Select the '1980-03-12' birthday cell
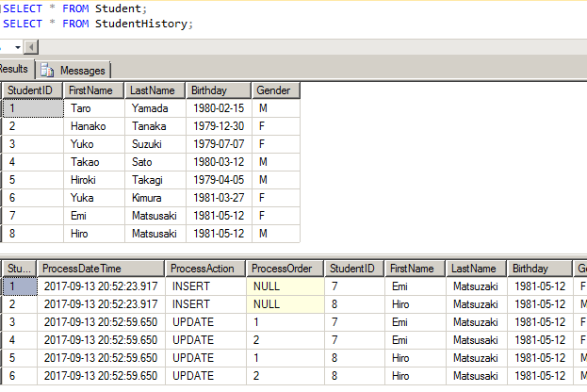Image resolution: width=587 pixels, height=392 pixels. 219,162
